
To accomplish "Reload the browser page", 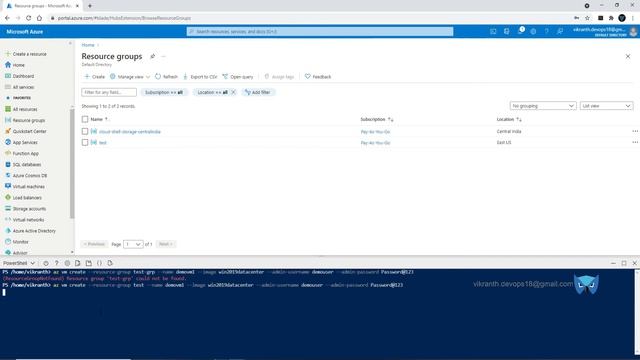I will click(x=29, y=18).
